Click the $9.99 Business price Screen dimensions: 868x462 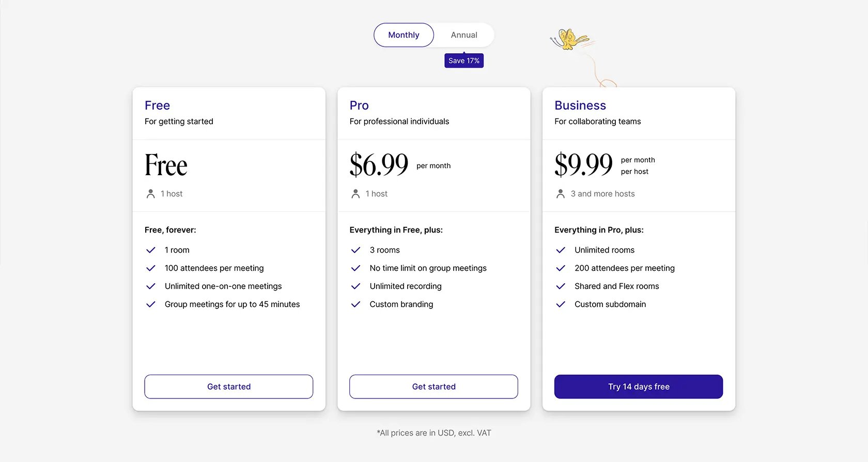pos(583,165)
